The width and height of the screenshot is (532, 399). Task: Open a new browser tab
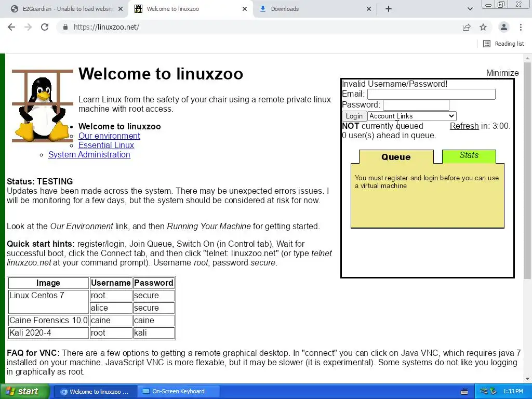389,9
